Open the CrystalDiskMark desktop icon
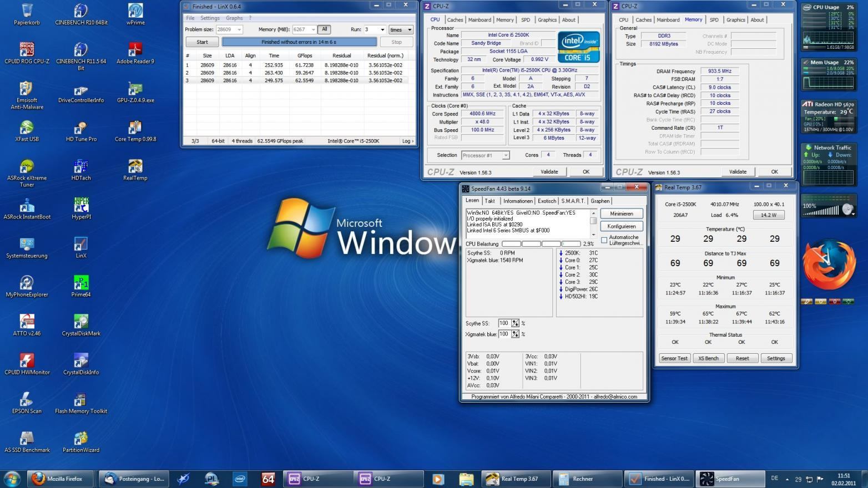This screenshot has height=488, width=868. click(81, 326)
